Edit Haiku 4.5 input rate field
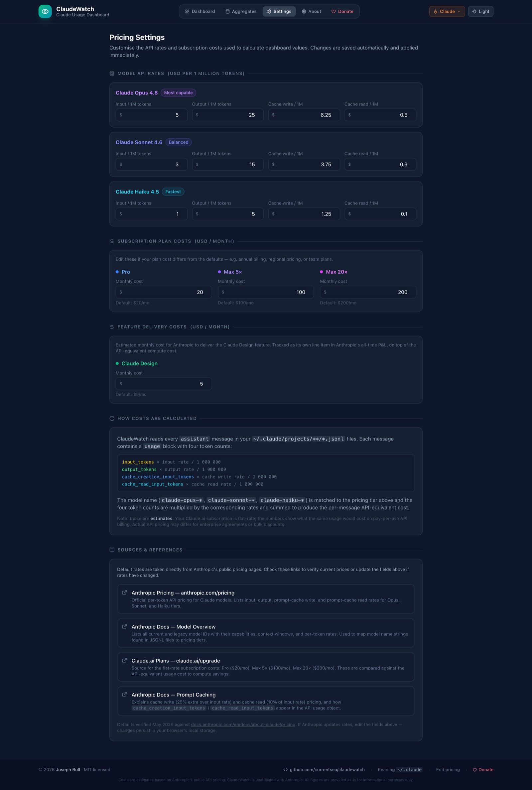532x790 pixels. click(x=151, y=214)
